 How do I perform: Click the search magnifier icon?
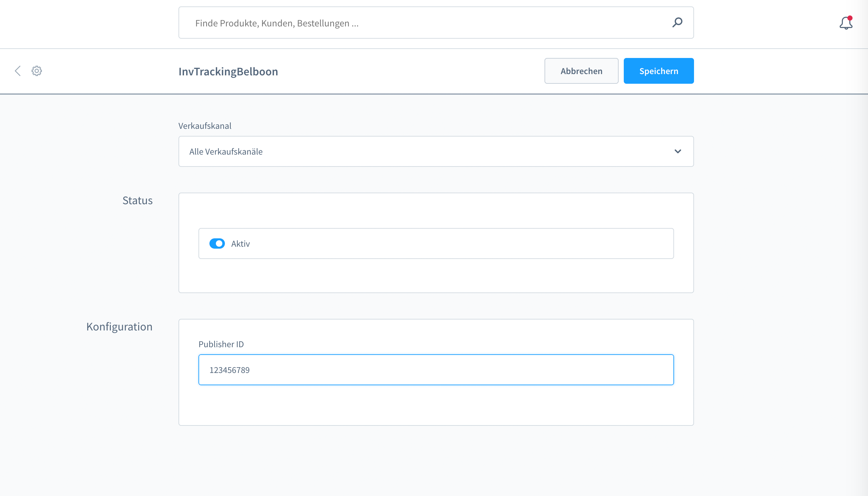point(677,23)
